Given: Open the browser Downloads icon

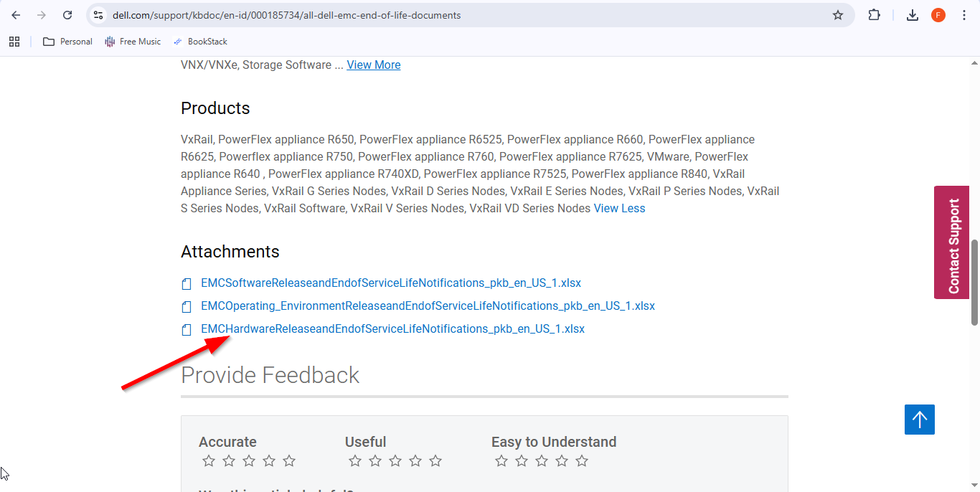Looking at the screenshot, I should pos(913,15).
